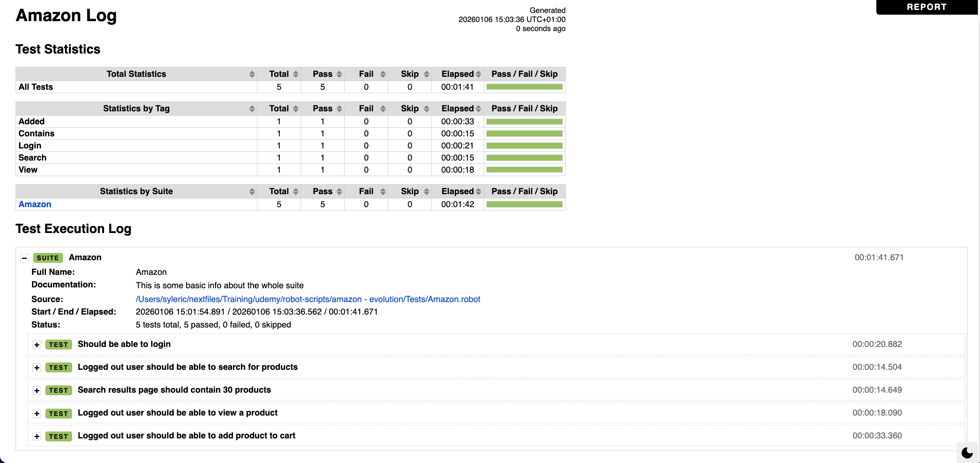
Task: Expand the "Search results page should contain 30 products" test
Action: click(37, 390)
